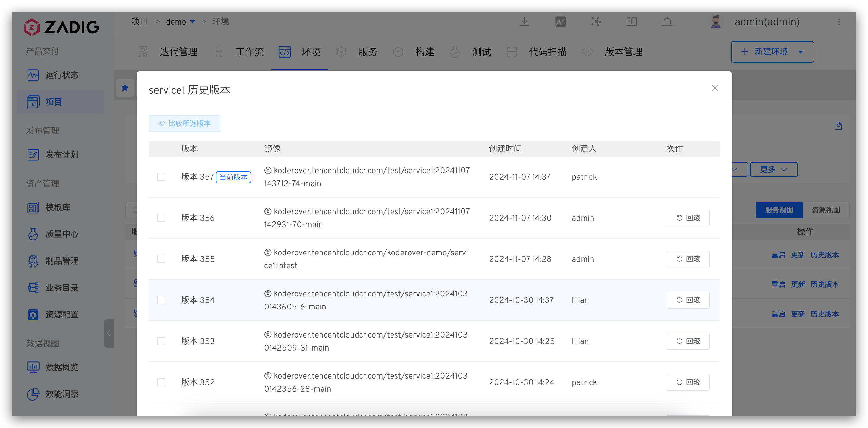The image size is (868, 428).
Task: Click the AI assistant dots icon
Action: [596, 22]
